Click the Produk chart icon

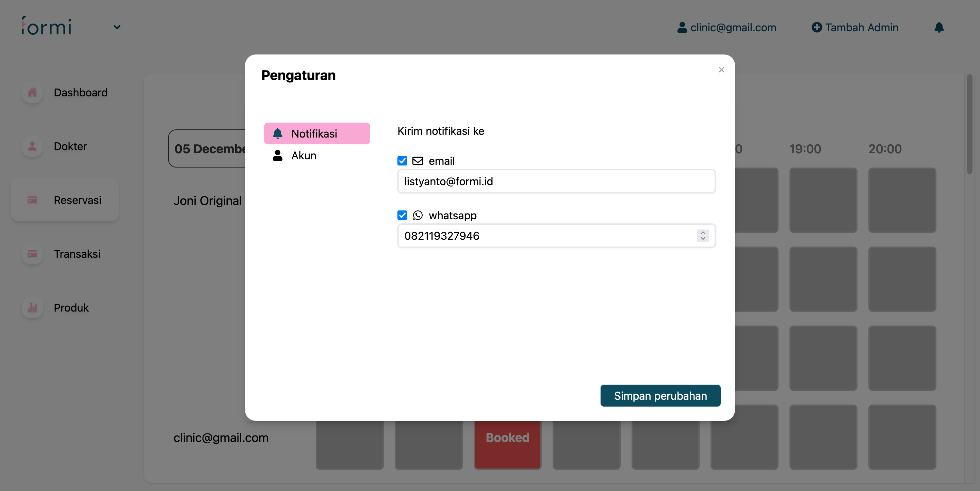[x=32, y=307]
